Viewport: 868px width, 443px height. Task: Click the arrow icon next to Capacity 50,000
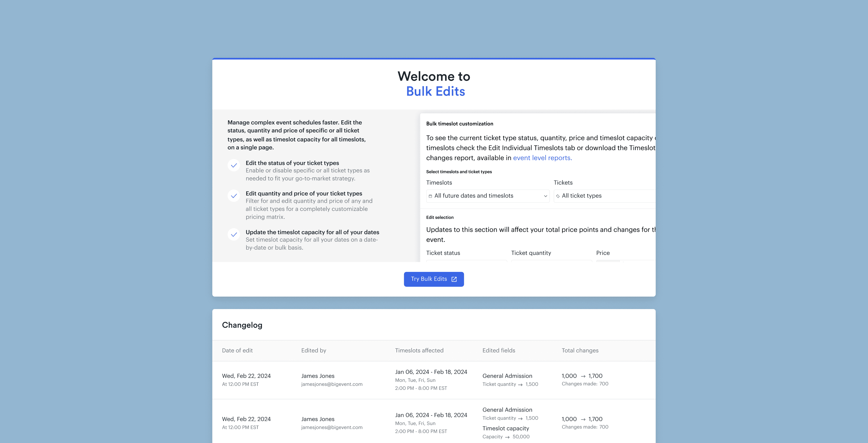(x=507, y=437)
